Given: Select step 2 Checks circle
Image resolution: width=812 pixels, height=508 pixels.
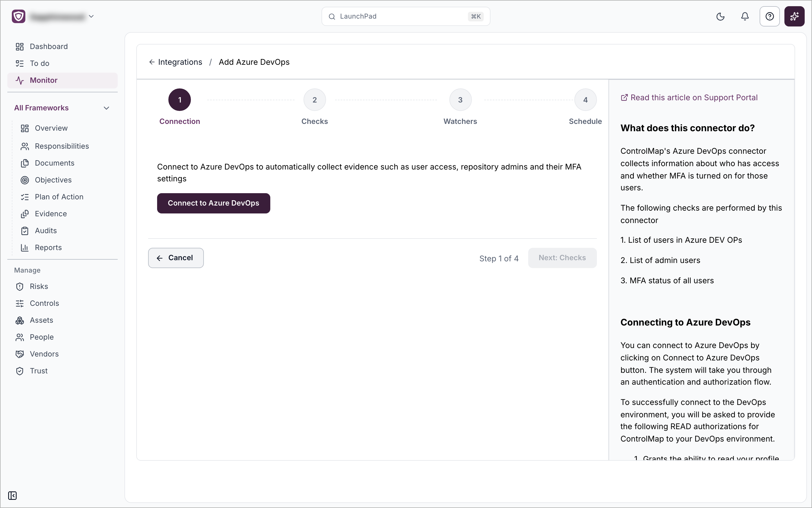Looking at the screenshot, I should (x=314, y=100).
